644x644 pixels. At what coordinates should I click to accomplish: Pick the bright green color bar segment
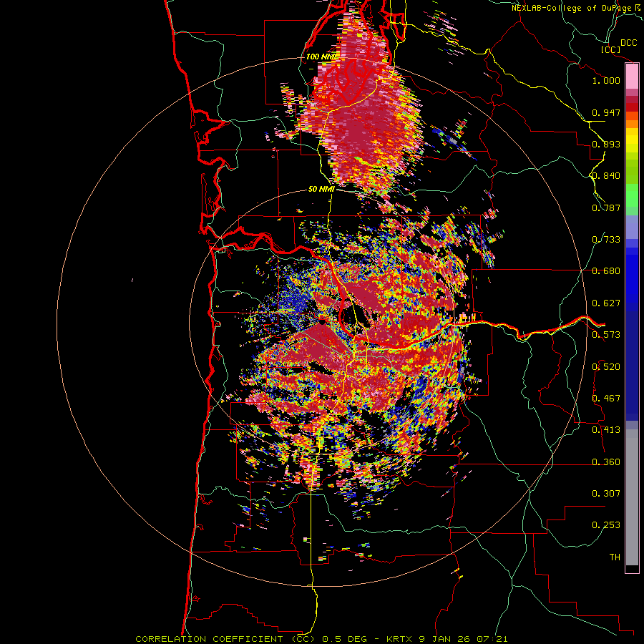click(x=632, y=195)
